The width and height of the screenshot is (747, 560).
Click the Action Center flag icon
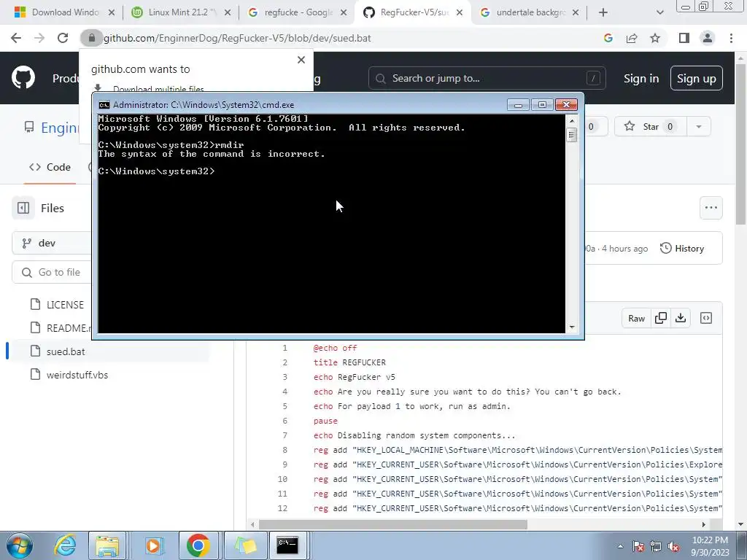pos(638,547)
